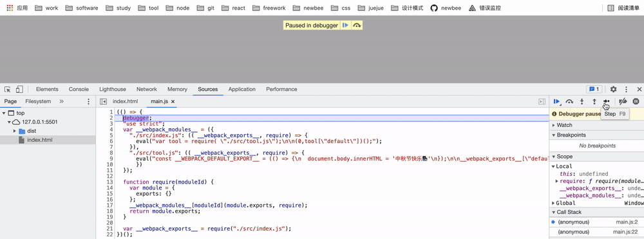Viewport: 644px width, 239px height.
Task: Open the DevTools customize three-dot menu
Action: [x=627, y=89]
